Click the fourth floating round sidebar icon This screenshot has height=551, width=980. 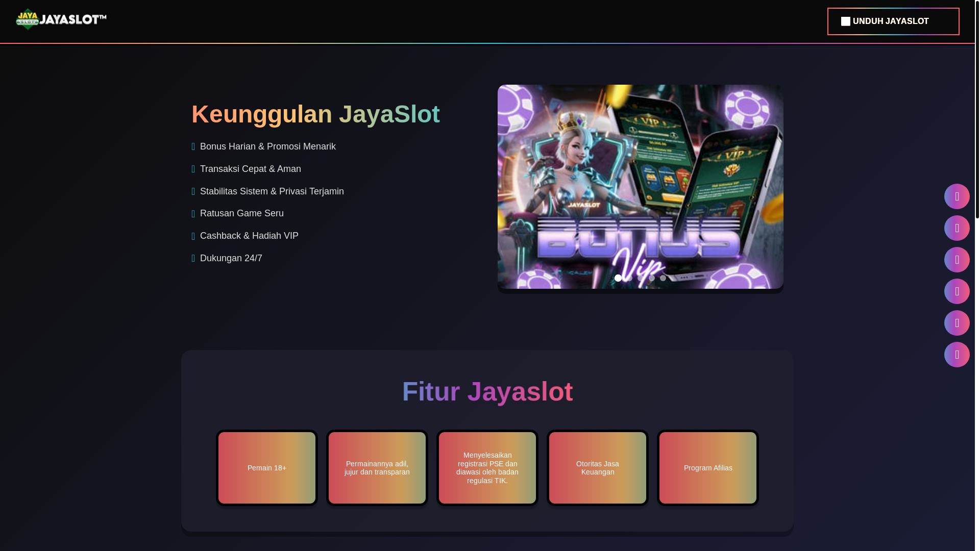[x=957, y=291]
